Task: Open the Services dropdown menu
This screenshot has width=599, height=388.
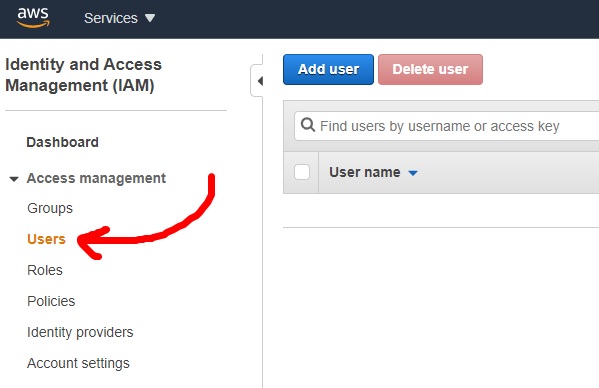Action: point(119,18)
